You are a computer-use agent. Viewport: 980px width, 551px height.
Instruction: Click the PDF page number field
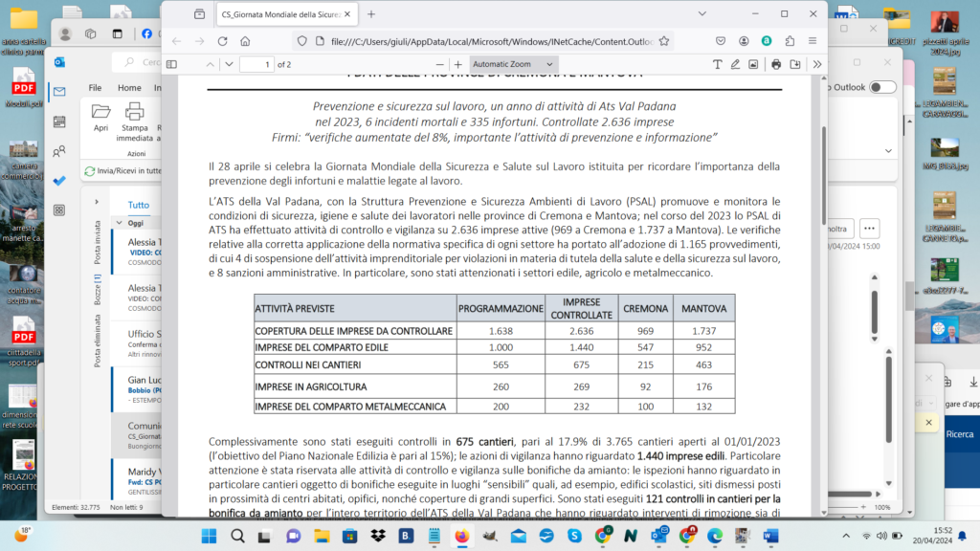click(x=256, y=64)
